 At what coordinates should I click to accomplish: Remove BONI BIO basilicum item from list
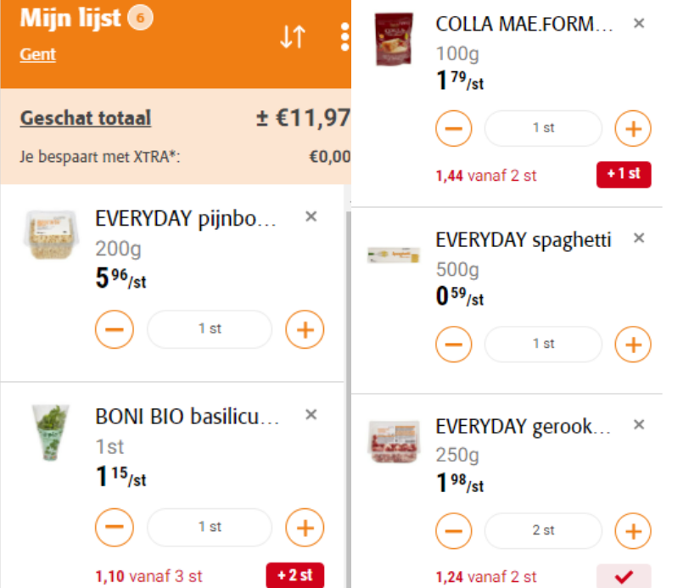click(311, 415)
